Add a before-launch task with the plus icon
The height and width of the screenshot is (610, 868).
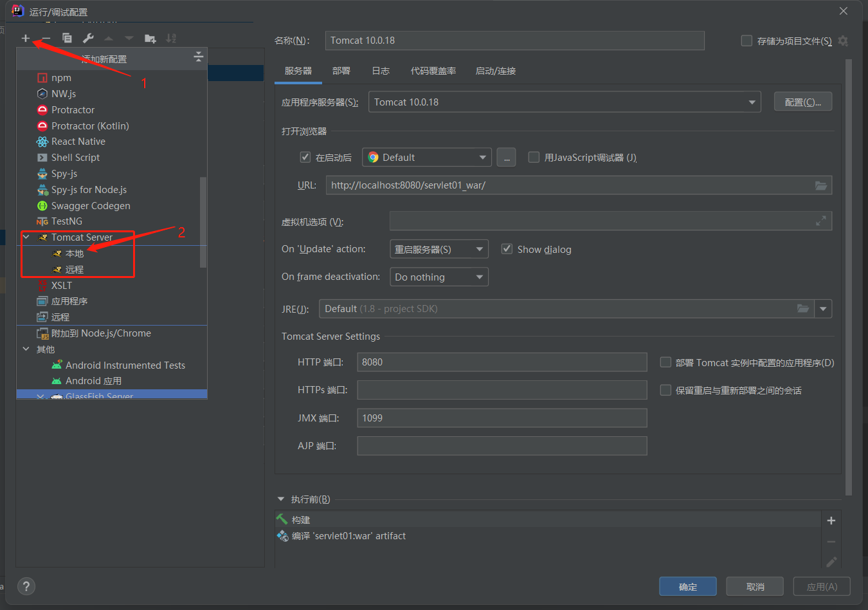[831, 521]
